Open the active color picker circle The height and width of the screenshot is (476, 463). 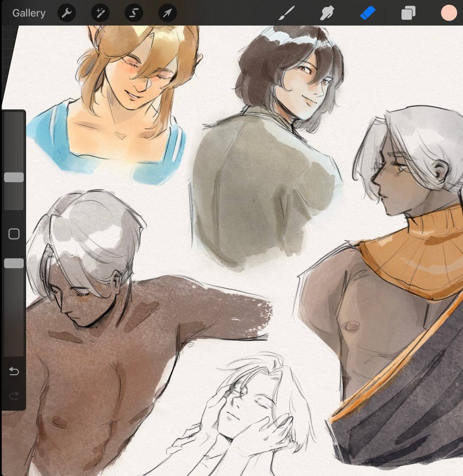tap(449, 13)
